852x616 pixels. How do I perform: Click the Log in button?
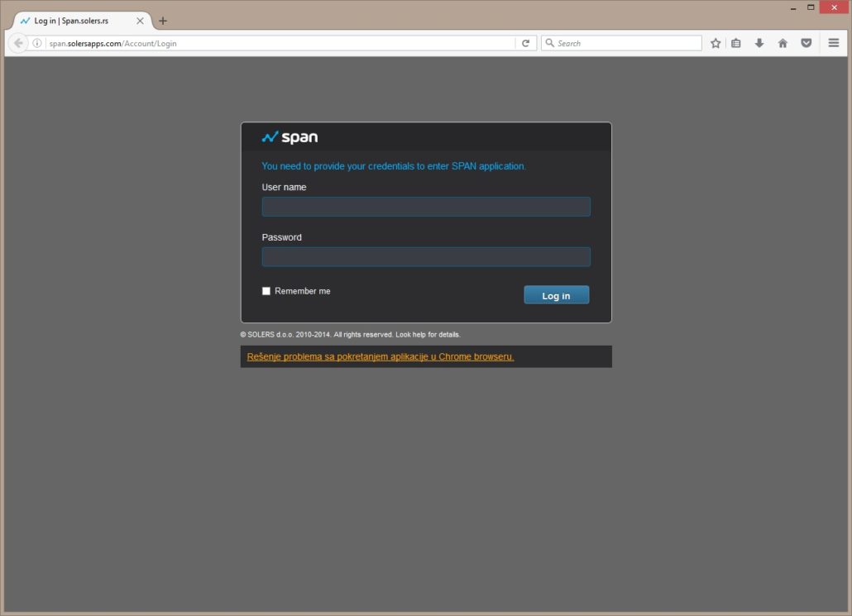tap(557, 295)
